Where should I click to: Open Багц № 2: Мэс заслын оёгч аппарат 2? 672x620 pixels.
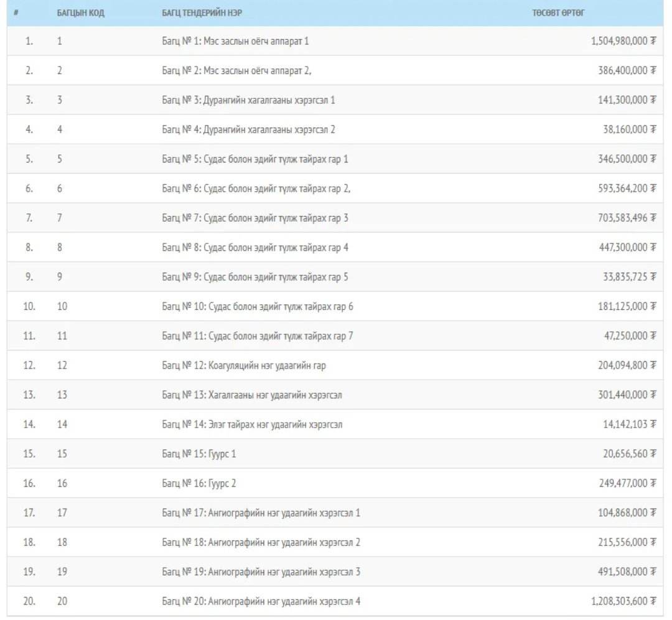point(236,71)
